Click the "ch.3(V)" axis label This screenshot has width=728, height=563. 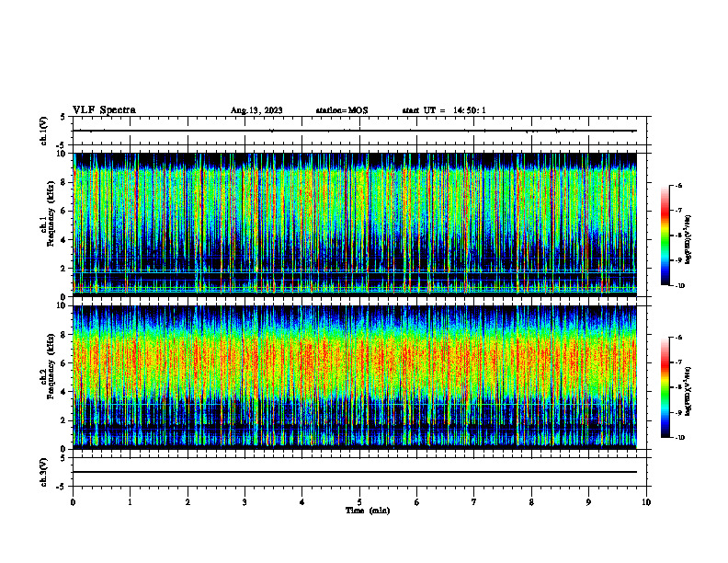coord(43,473)
